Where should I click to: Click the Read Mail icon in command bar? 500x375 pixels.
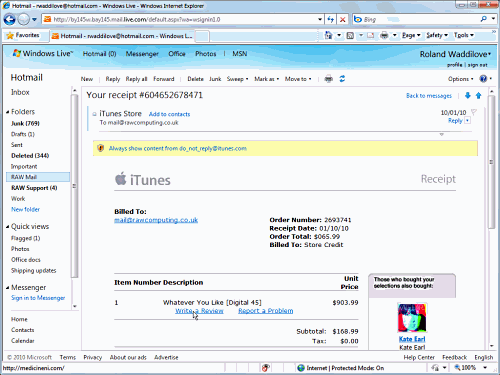point(370,35)
